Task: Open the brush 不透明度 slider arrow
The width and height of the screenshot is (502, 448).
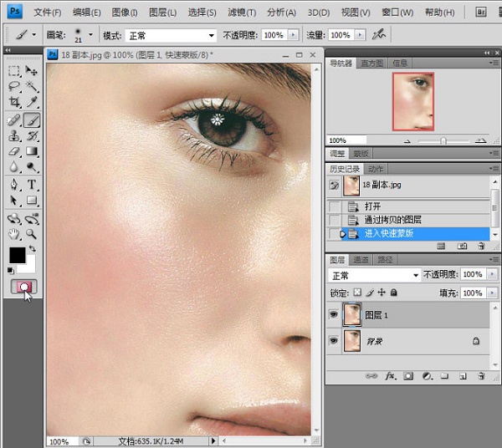Action: click(294, 34)
